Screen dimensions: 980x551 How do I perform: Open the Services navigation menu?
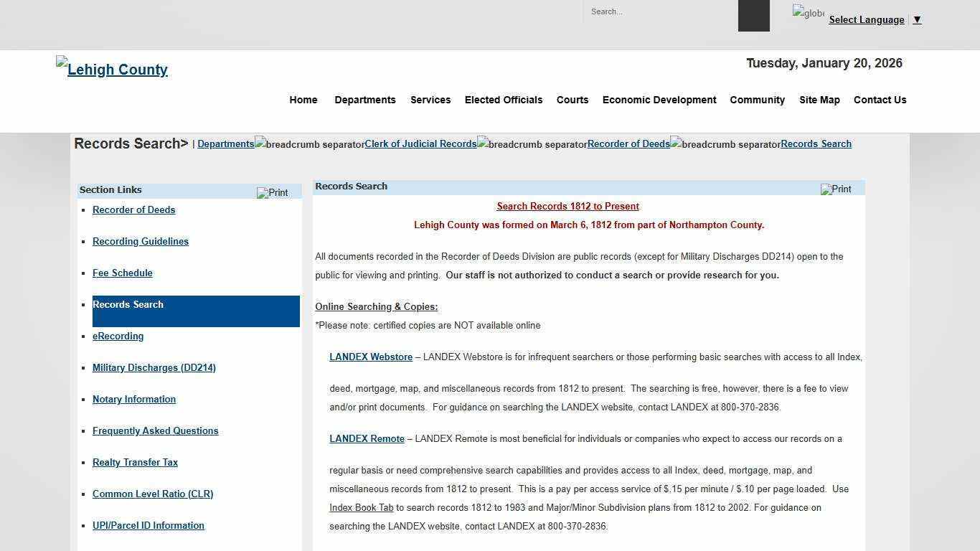(430, 100)
